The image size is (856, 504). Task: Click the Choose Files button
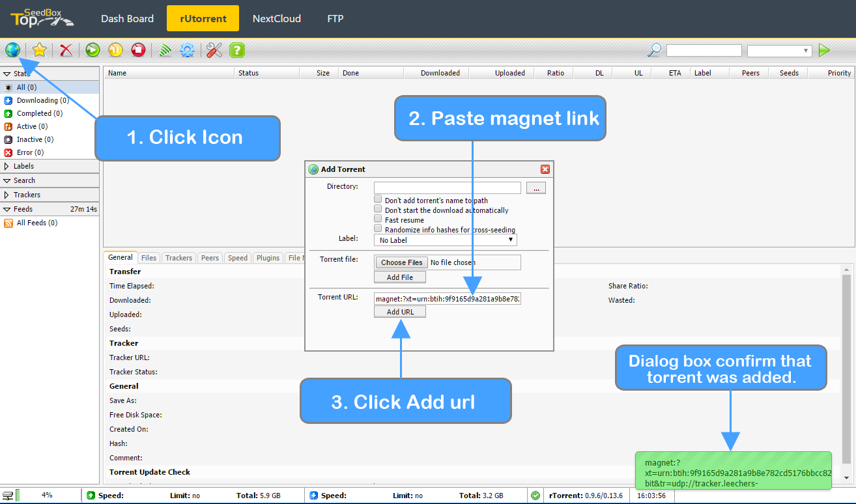click(x=402, y=262)
